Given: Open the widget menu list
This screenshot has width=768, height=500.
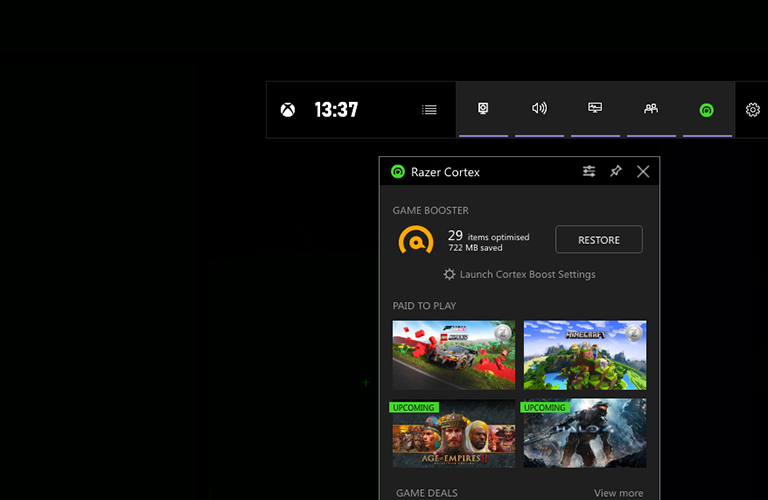Looking at the screenshot, I should point(429,110).
